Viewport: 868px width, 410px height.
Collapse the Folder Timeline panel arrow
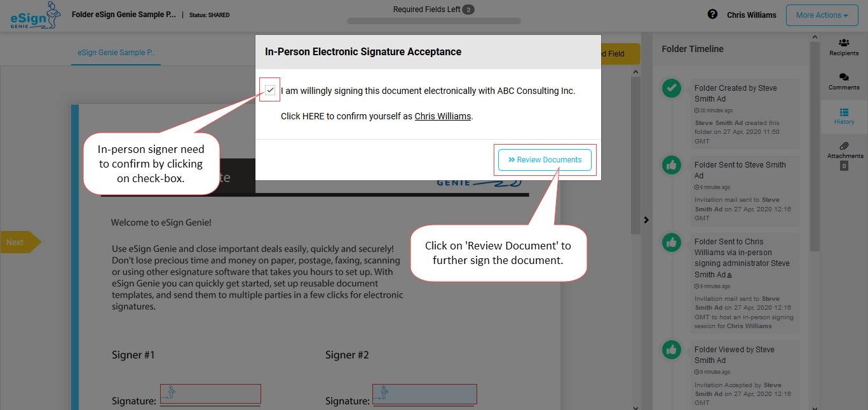point(646,220)
